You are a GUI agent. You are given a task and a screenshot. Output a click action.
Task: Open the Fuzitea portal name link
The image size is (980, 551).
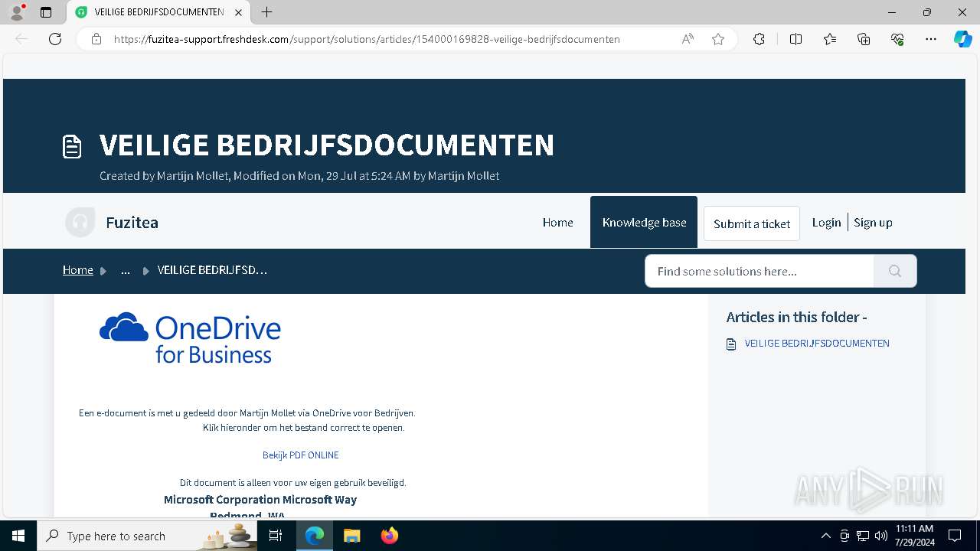[132, 223]
